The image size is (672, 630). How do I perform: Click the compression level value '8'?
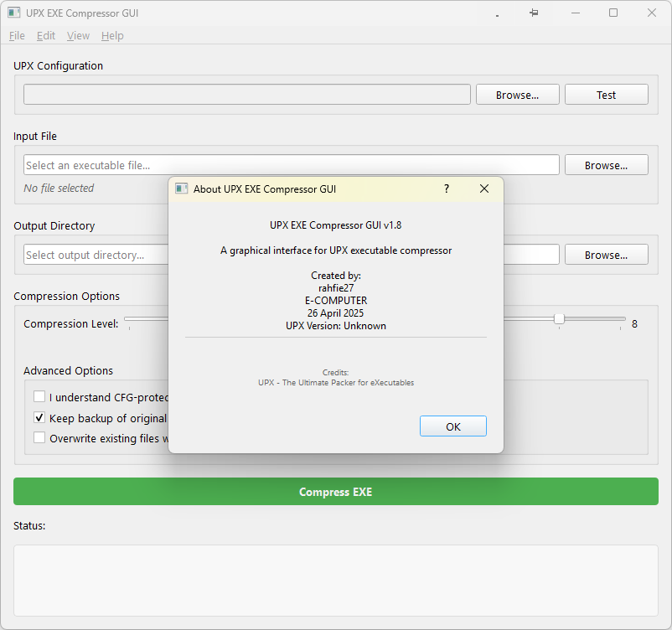634,324
